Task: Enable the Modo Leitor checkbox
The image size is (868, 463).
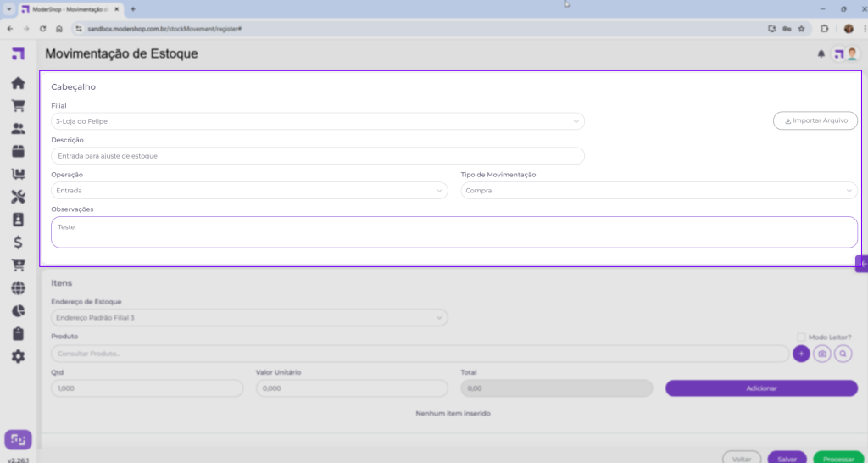Action: (801, 337)
